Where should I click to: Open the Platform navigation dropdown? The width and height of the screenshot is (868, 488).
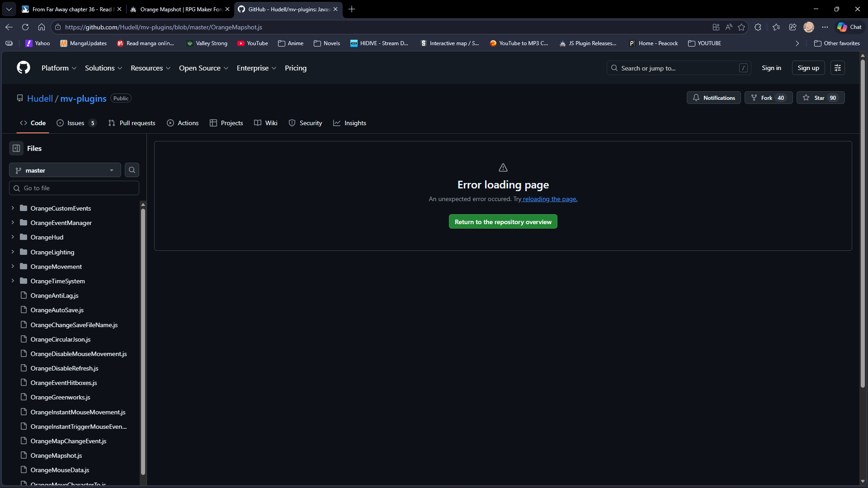tap(59, 68)
